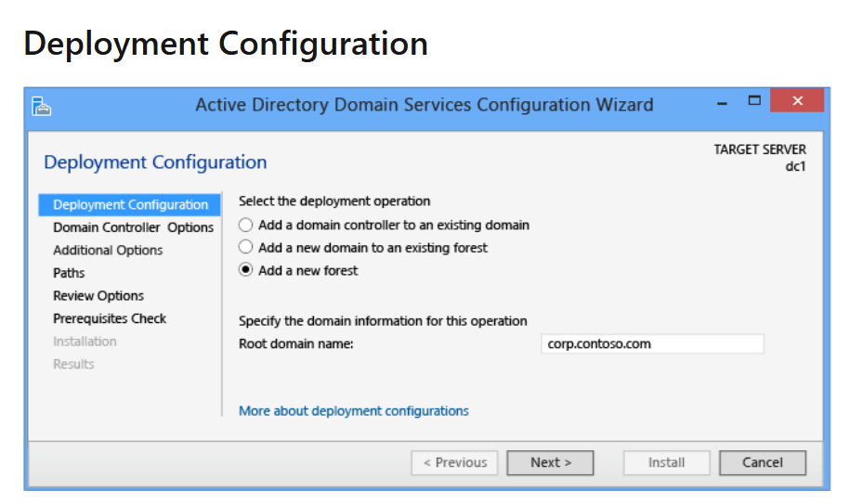Open the Additional Options step

click(108, 250)
